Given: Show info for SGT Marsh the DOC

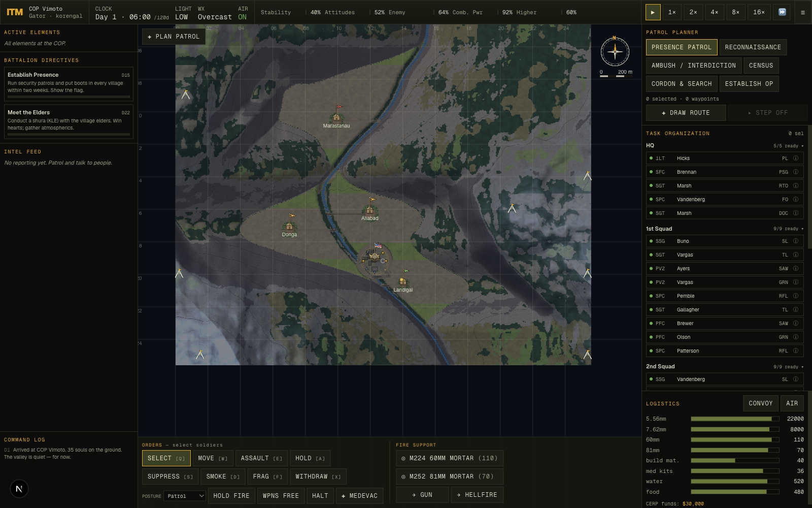Looking at the screenshot, I should (x=796, y=213).
